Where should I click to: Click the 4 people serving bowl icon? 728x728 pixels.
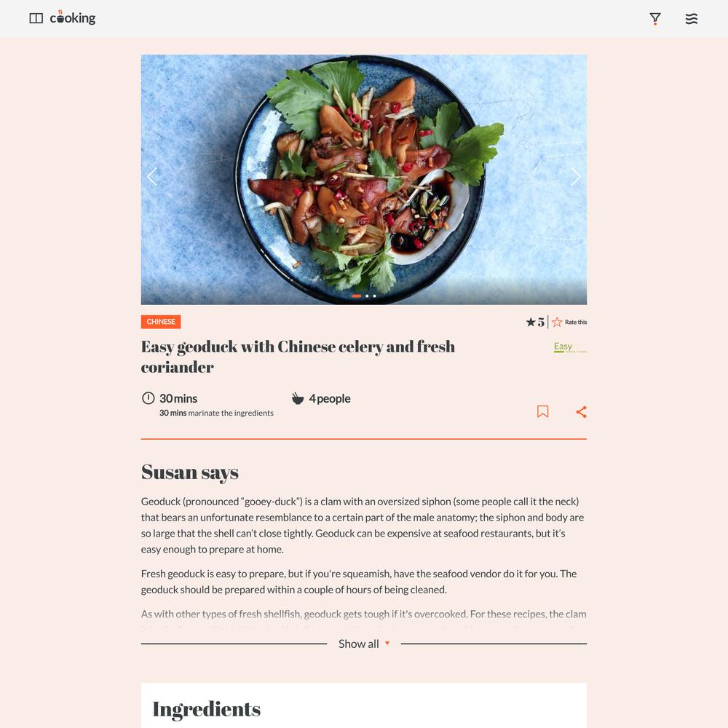pos(297,398)
